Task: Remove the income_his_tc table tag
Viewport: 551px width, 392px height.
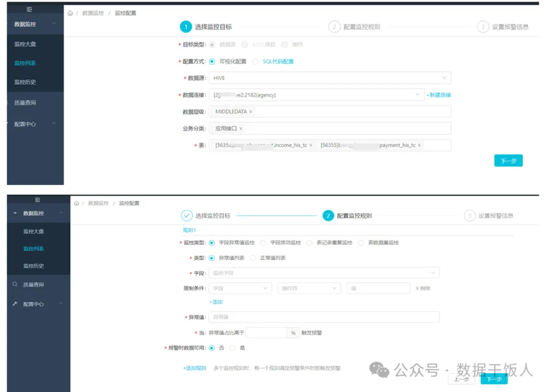Action: pyautogui.click(x=311, y=145)
